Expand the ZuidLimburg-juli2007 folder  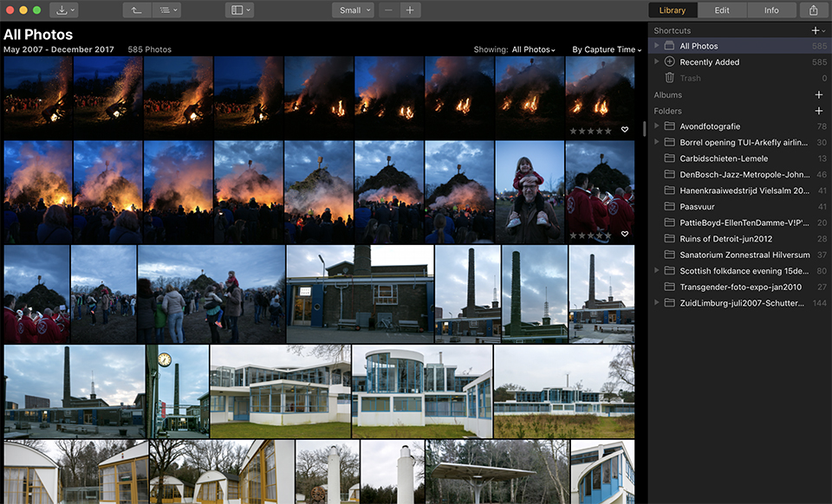tap(657, 302)
